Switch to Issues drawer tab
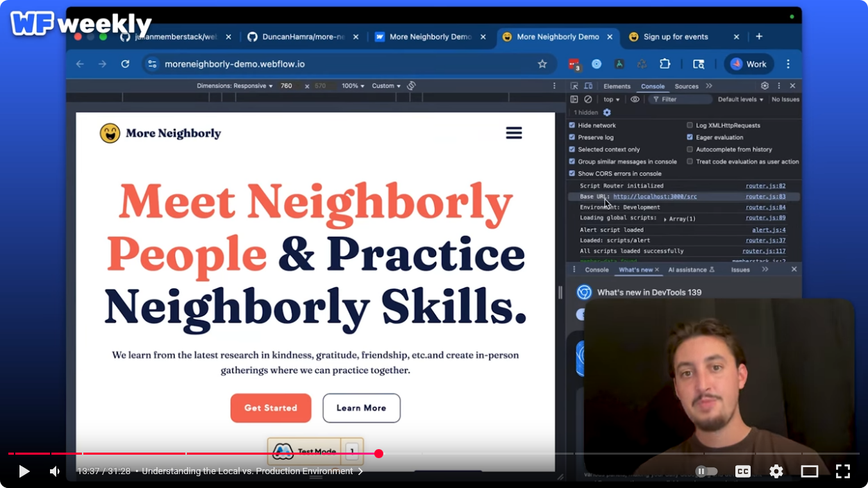The height and width of the screenshot is (488, 868). pyautogui.click(x=740, y=269)
